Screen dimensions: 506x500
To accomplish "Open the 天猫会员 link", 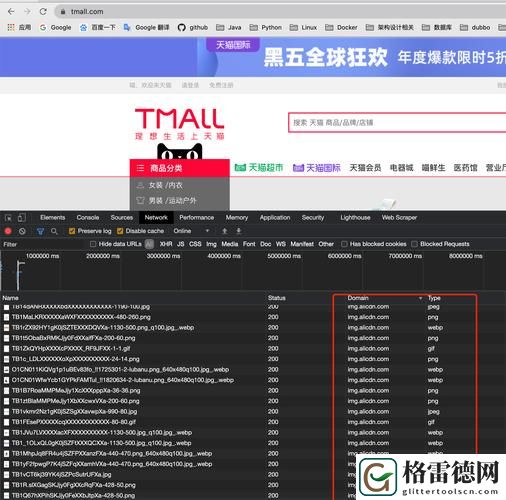I will click(x=365, y=168).
